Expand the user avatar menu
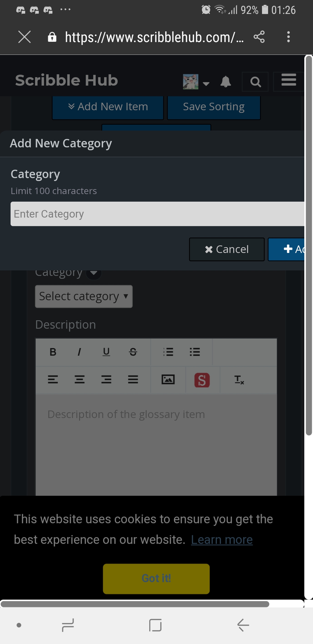This screenshot has width=313, height=644. point(196,82)
